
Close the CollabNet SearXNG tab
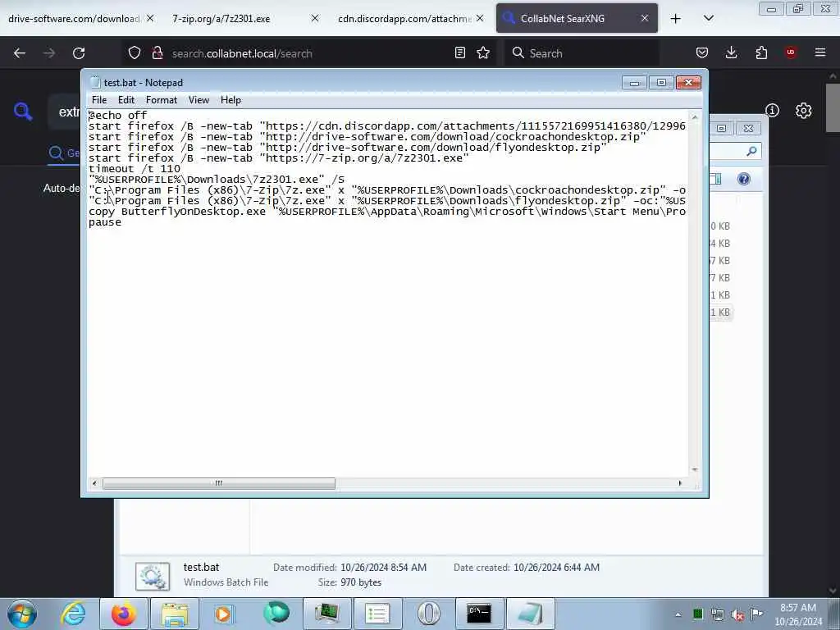pos(645,18)
